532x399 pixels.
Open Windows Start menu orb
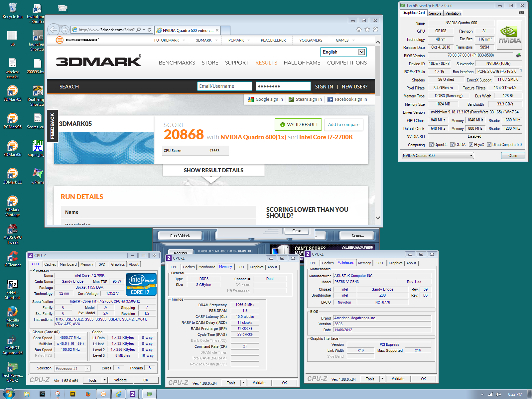coord(8,394)
